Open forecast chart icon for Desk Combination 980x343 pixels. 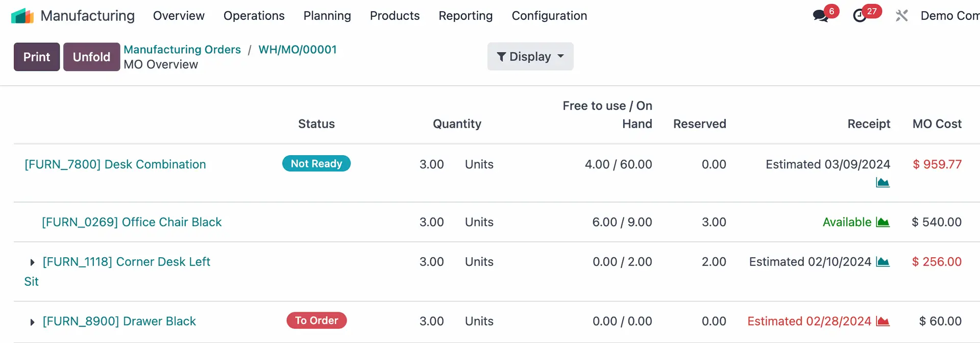[883, 182]
